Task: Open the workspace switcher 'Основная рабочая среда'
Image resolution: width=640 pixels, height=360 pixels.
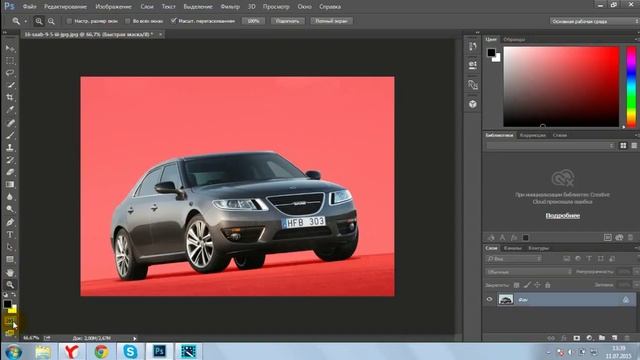Action: (594, 21)
